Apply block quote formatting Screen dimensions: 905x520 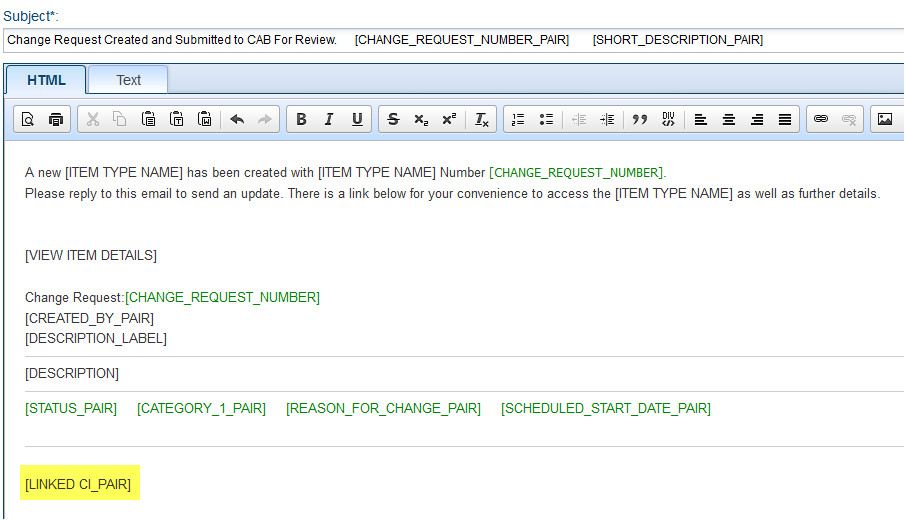tap(640, 119)
